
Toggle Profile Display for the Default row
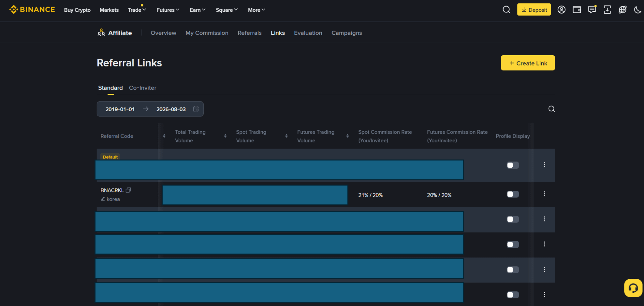click(513, 165)
